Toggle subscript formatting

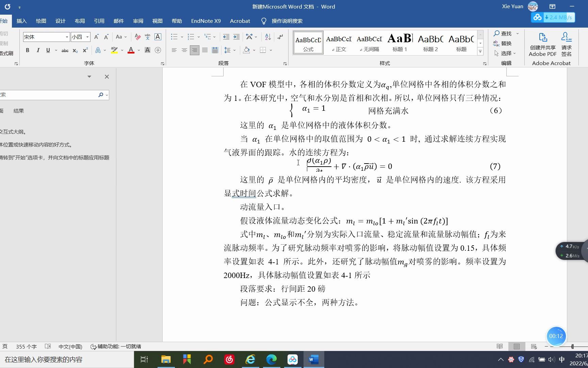pos(75,50)
